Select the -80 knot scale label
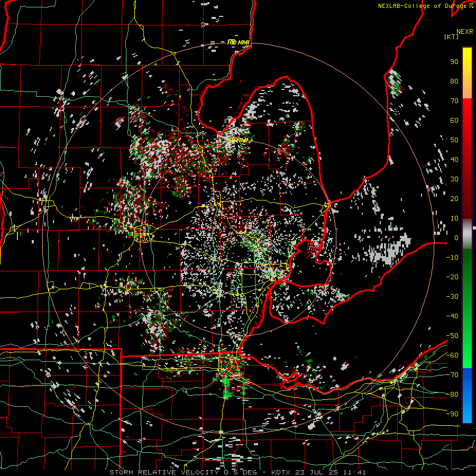The width and height of the screenshot is (476, 476). pyautogui.click(x=452, y=395)
